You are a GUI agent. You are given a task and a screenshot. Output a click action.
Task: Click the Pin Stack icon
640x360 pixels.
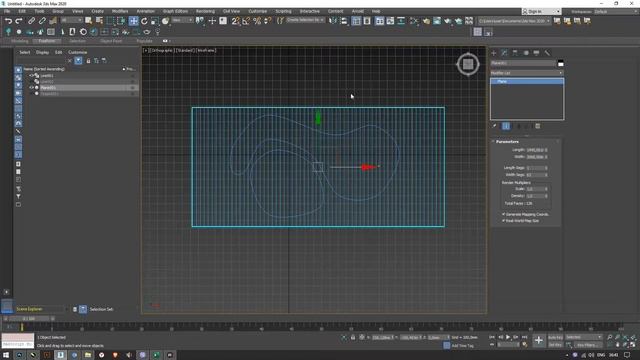495,126
